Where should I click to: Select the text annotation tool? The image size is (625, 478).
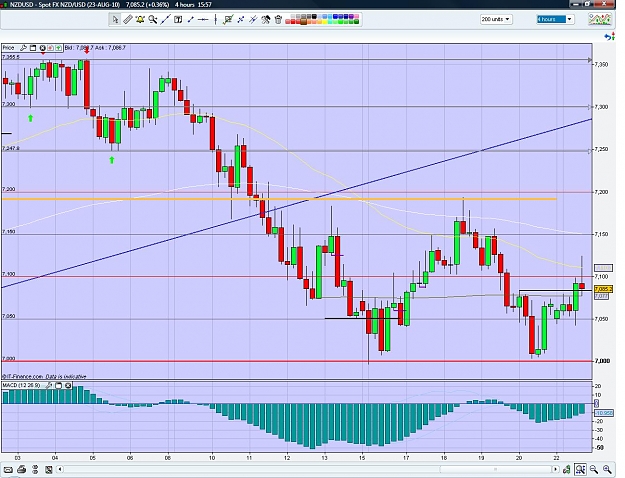tap(178, 19)
